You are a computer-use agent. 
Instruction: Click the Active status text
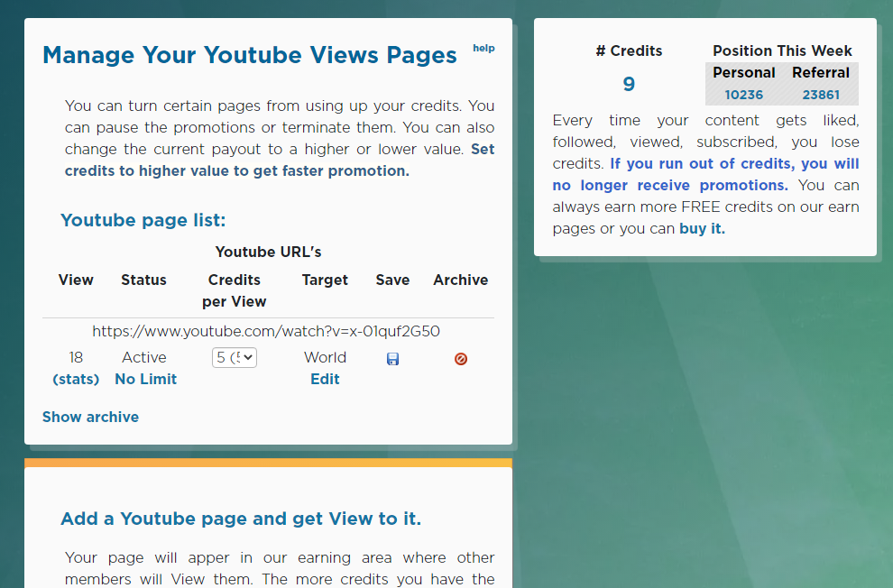click(144, 358)
